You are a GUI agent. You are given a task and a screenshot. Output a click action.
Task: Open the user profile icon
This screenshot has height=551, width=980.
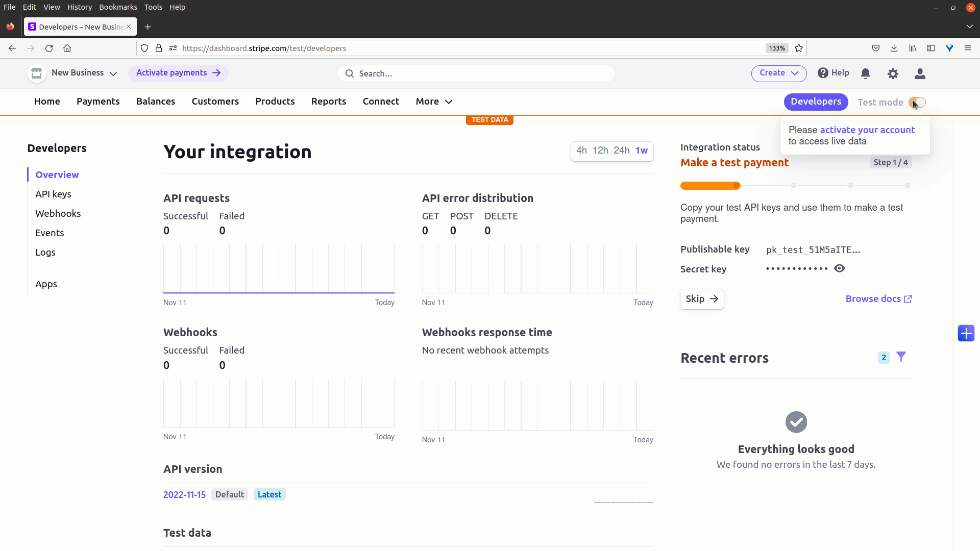(x=920, y=73)
